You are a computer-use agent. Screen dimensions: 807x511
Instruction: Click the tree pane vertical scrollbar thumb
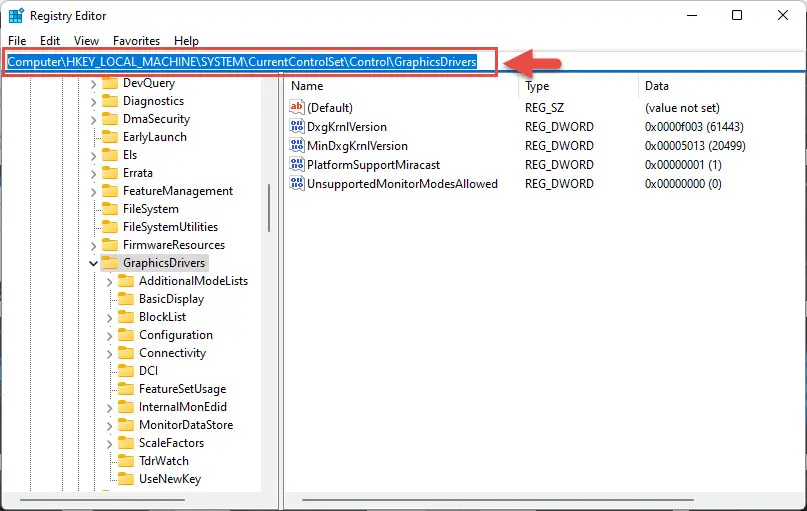269,208
